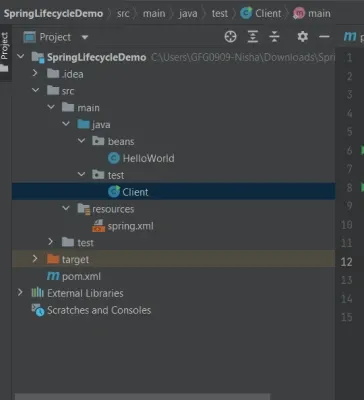Click the SpringLifecycleDemo module folder icon

(38, 57)
